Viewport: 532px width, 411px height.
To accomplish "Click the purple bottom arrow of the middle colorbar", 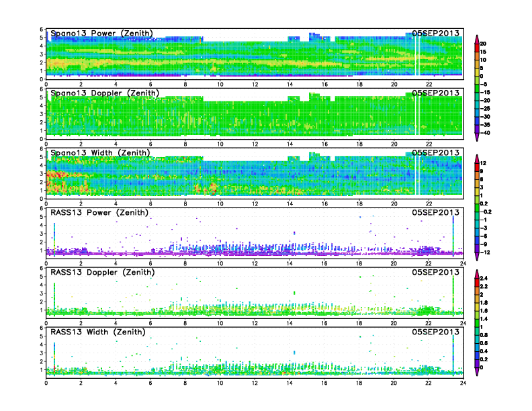I will tap(477, 257).
